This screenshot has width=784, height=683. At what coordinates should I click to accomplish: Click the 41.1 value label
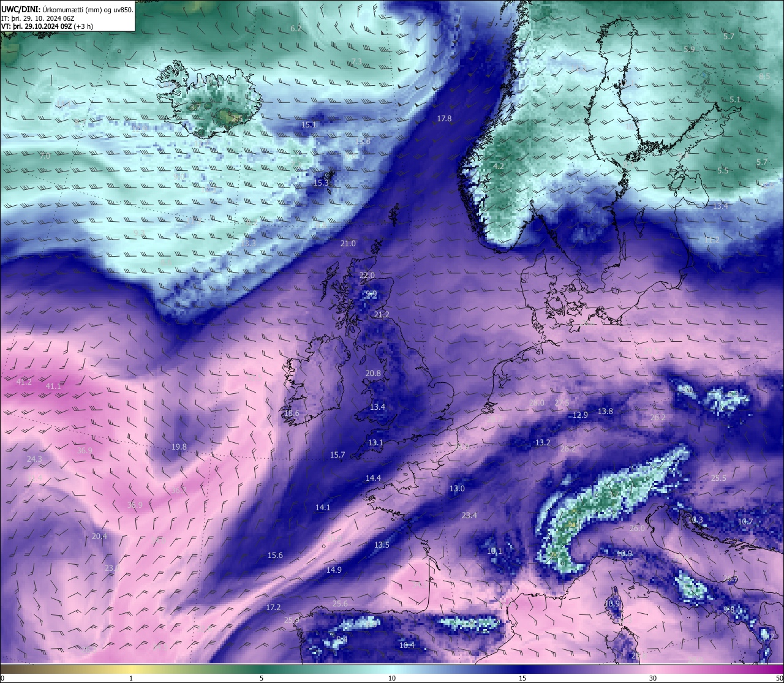pos(53,386)
